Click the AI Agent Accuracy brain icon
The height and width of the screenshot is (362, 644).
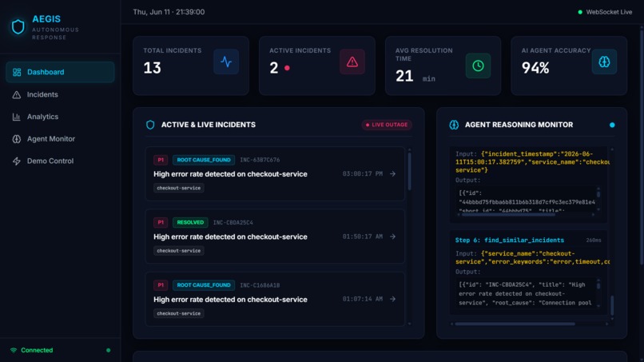pyautogui.click(x=604, y=62)
